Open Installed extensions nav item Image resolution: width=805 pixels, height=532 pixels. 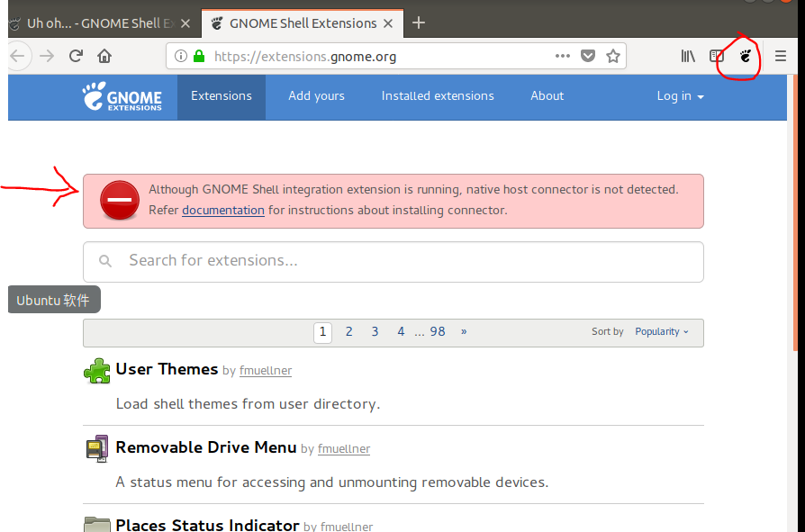point(438,96)
